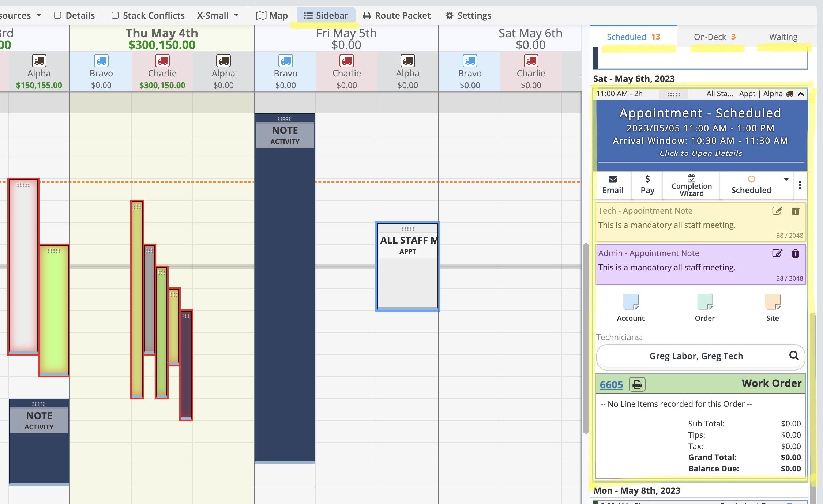Viewport: 823px width, 504px height.
Task: Toggle the Sidebar view button
Action: (326, 15)
